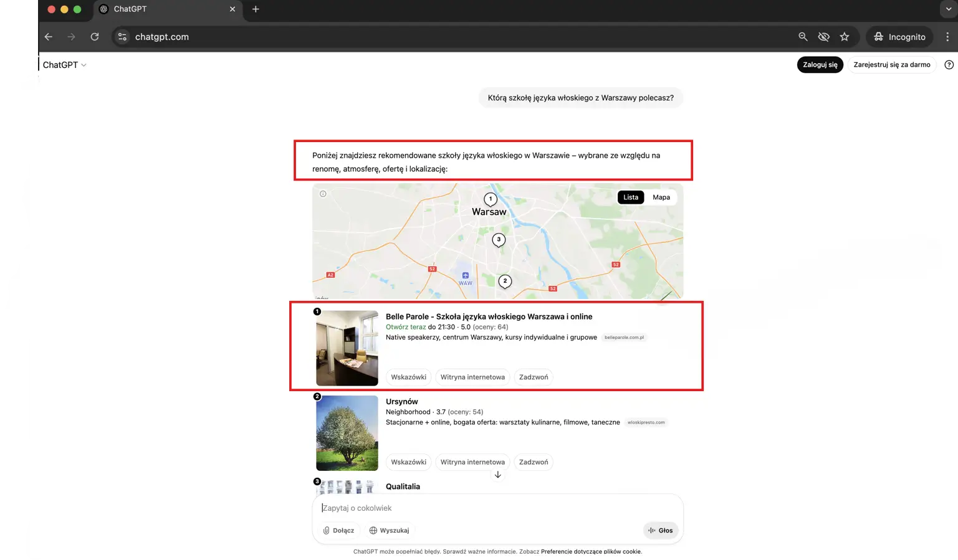Image resolution: width=958 pixels, height=560 pixels.
Task: Click the user question message bubble
Action: tap(581, 98)
